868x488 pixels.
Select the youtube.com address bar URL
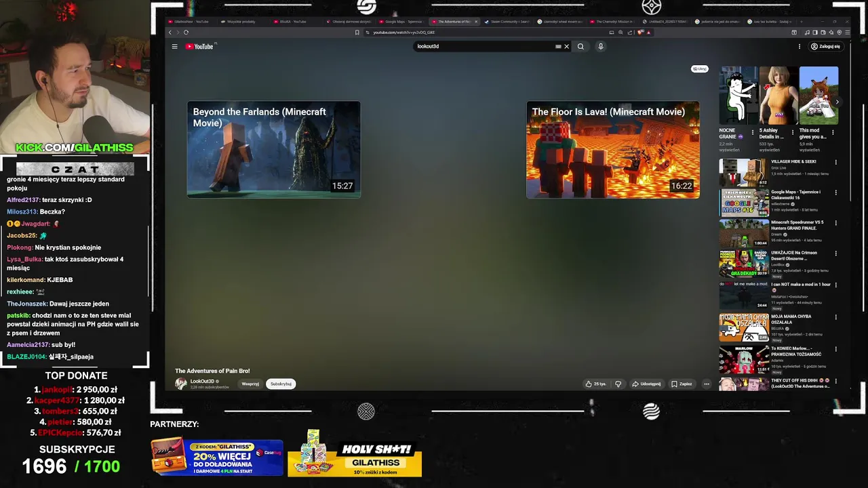click(x=404, y=33)
